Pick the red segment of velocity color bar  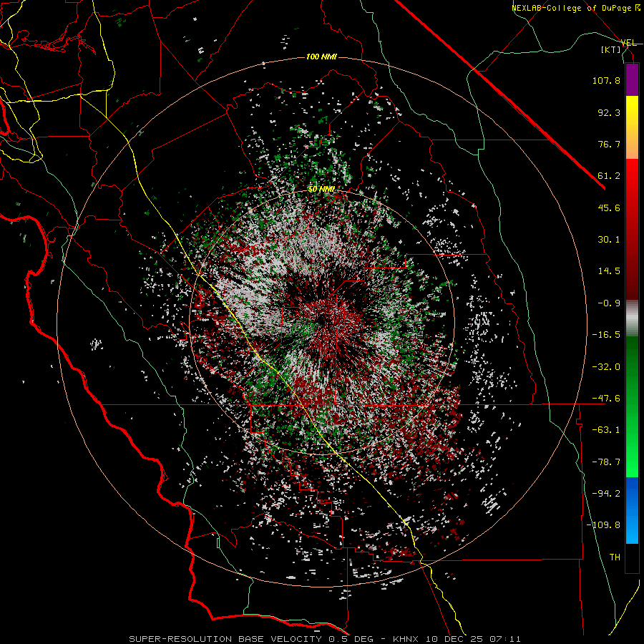pos(632,229)
